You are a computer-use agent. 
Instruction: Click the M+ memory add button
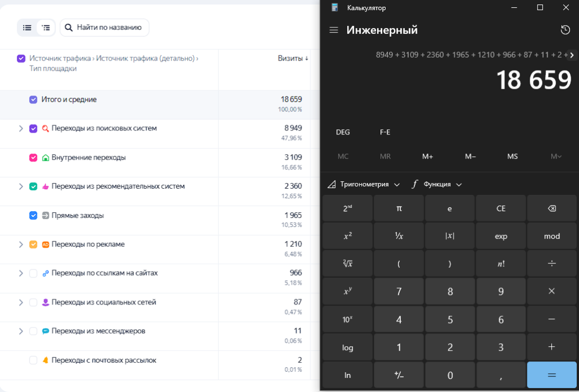pos(427,156)
